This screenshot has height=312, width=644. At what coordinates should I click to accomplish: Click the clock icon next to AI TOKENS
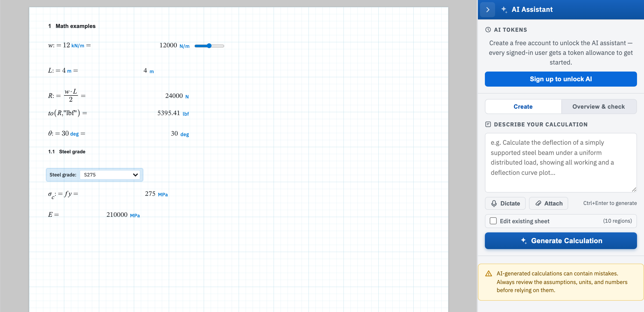click(488, 30)
